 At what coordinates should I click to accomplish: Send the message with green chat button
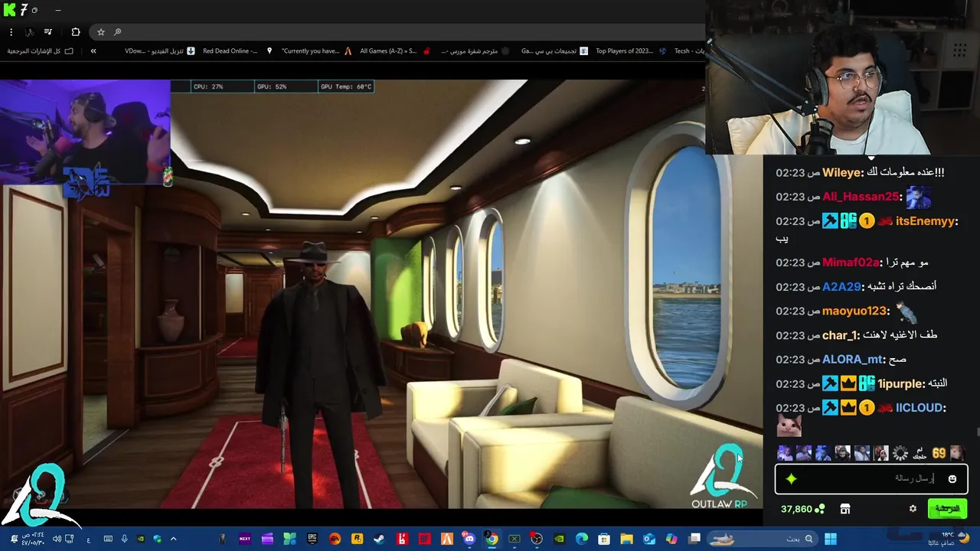[x=947, y=509]
